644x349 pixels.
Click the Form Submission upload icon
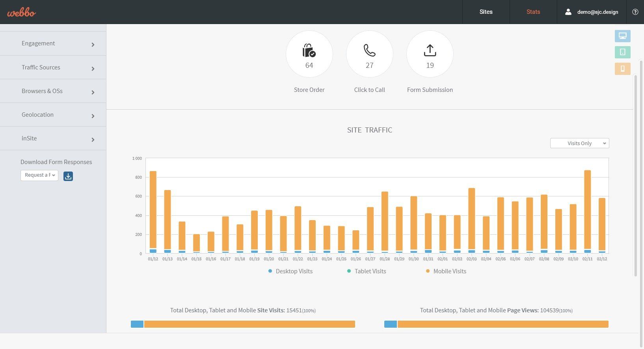430,50
